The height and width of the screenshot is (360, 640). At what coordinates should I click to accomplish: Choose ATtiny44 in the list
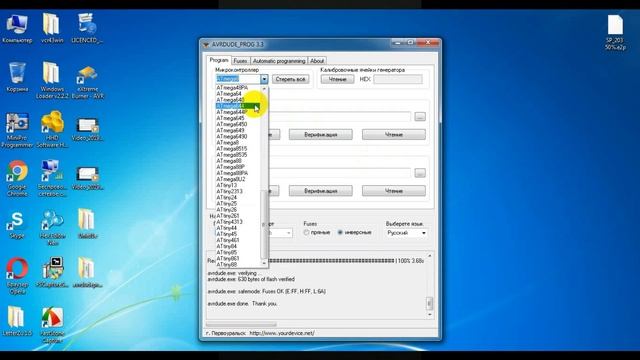(238, 228)
